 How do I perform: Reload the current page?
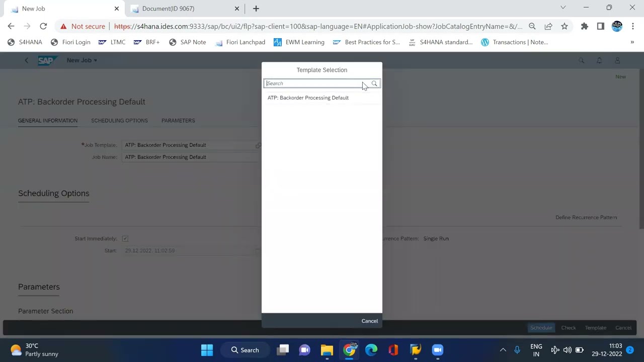pyautogui.click(x=43, y=26)
